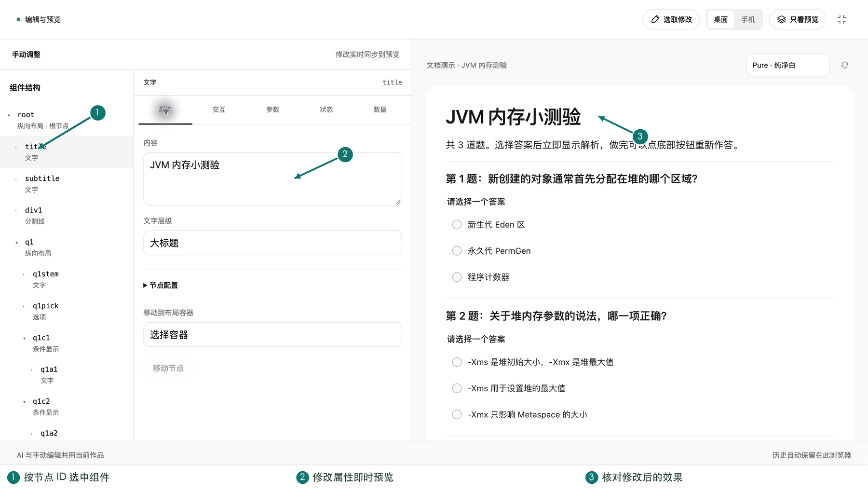Collapse the root tree node

point(9,115)
